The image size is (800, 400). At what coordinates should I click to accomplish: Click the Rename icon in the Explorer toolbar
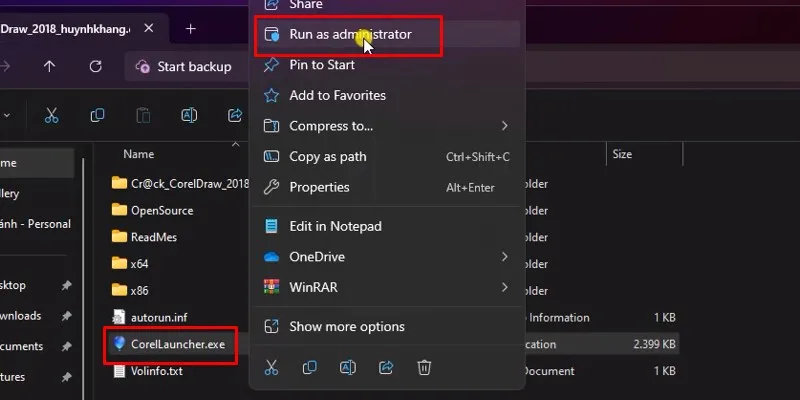(x=189, y=115)
